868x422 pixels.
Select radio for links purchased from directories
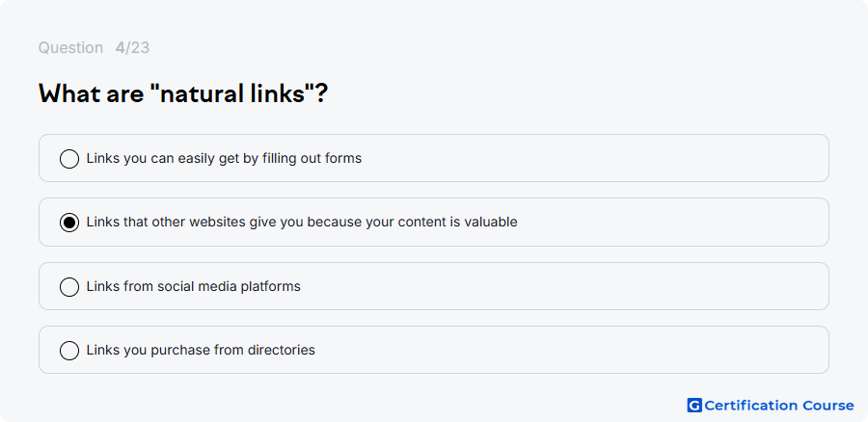pos(69,350)
